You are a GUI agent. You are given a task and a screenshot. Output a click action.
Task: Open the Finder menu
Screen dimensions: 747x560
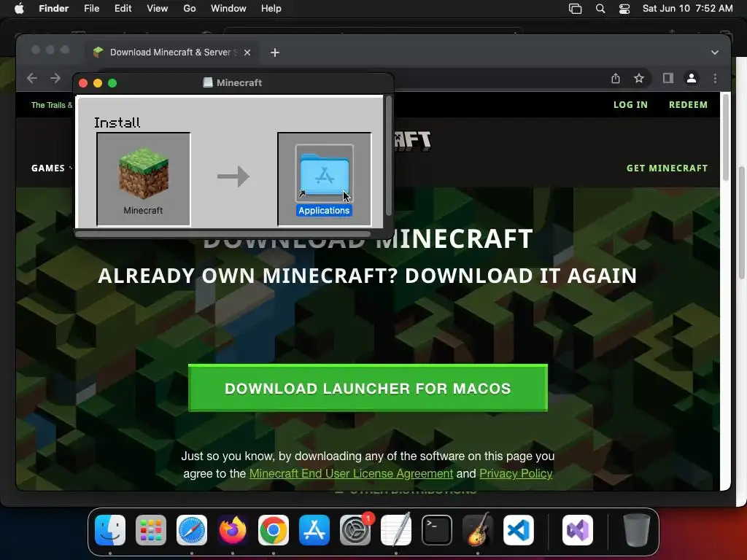(x=54, y=9)
